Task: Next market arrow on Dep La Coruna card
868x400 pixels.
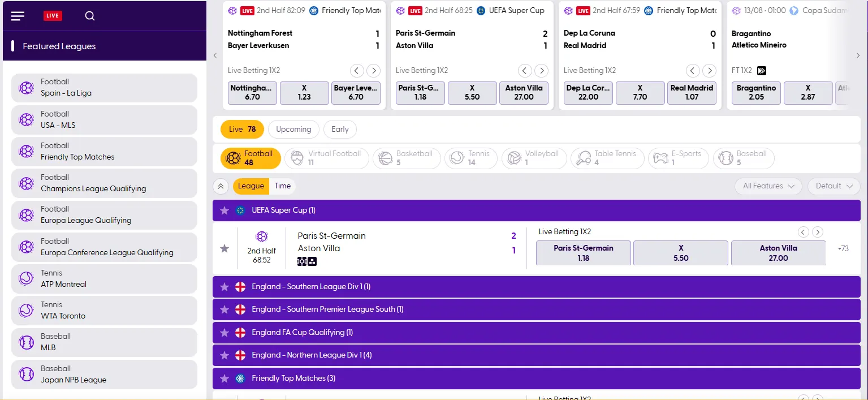Action: click(x=709, y=71)
